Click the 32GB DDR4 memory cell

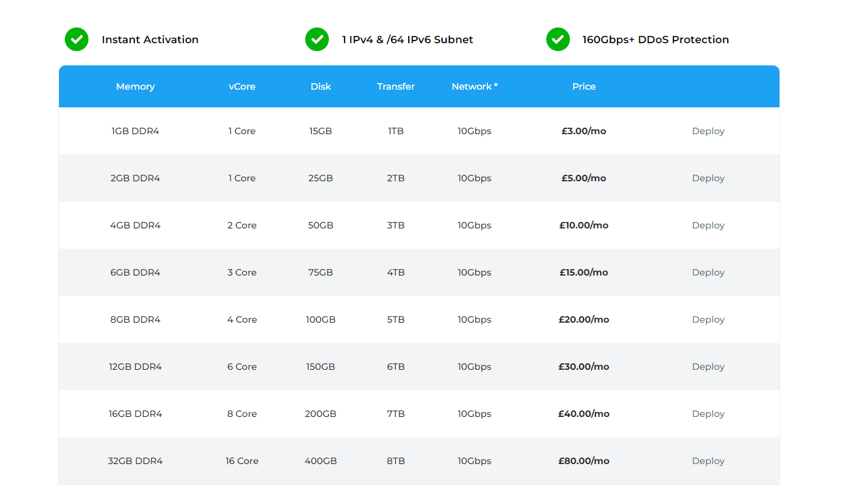pyautogui.click(x=136, y=461)
